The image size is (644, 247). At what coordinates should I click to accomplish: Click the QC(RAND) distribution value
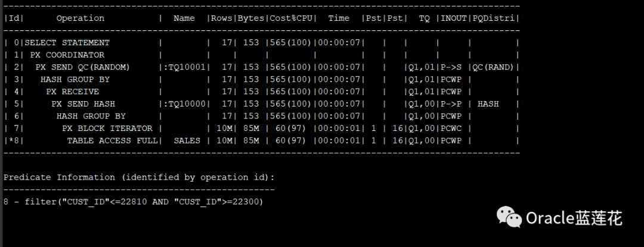493,67
